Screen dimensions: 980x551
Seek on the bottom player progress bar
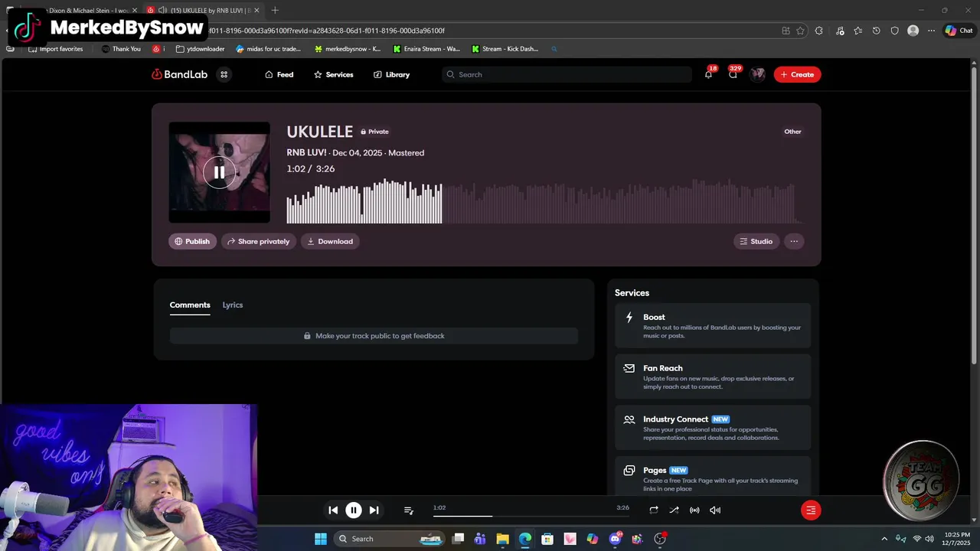[x=531, y=516]
